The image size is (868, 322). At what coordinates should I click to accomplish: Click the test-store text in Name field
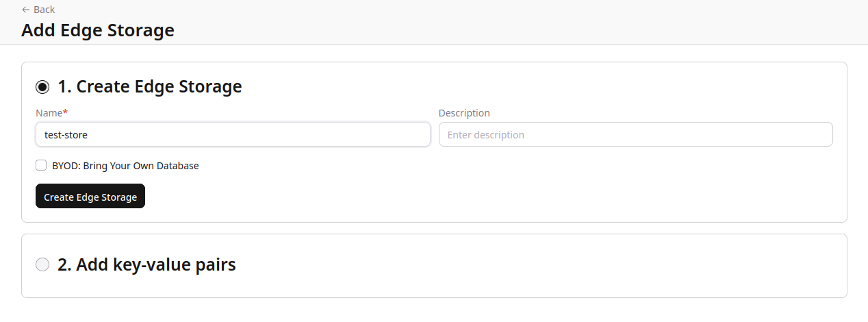66,135
